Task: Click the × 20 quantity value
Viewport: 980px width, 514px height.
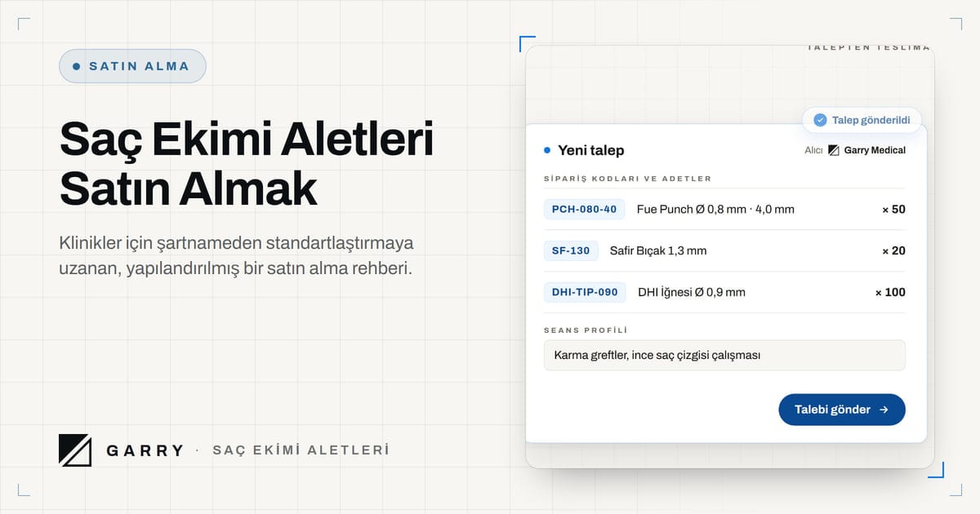Action: click(893, 250)
